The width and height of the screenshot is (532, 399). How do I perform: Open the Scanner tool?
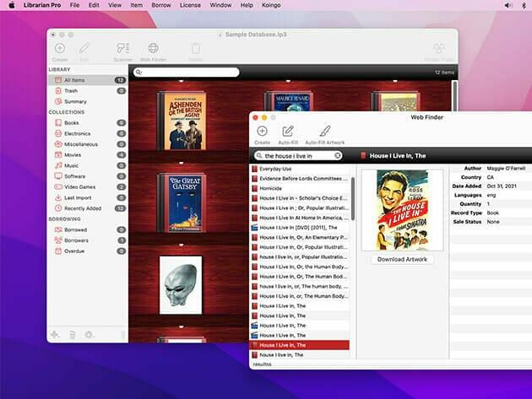coord(122,50)
